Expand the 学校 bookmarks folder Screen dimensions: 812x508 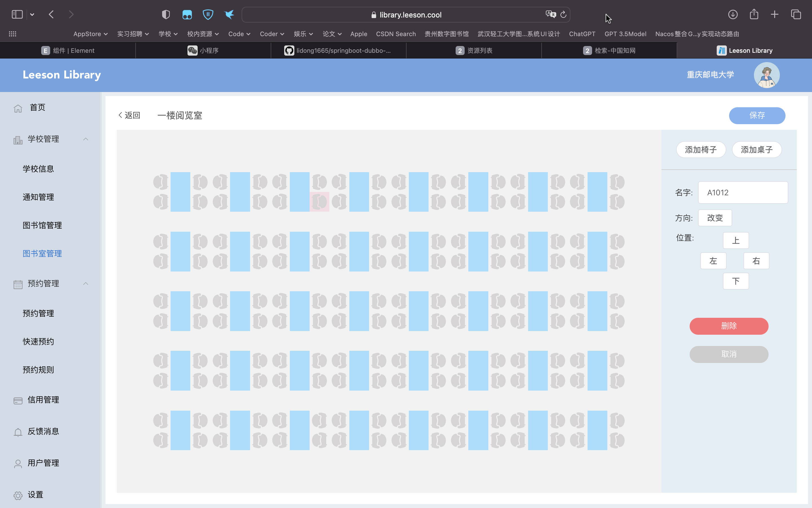(x=168, y=34)
